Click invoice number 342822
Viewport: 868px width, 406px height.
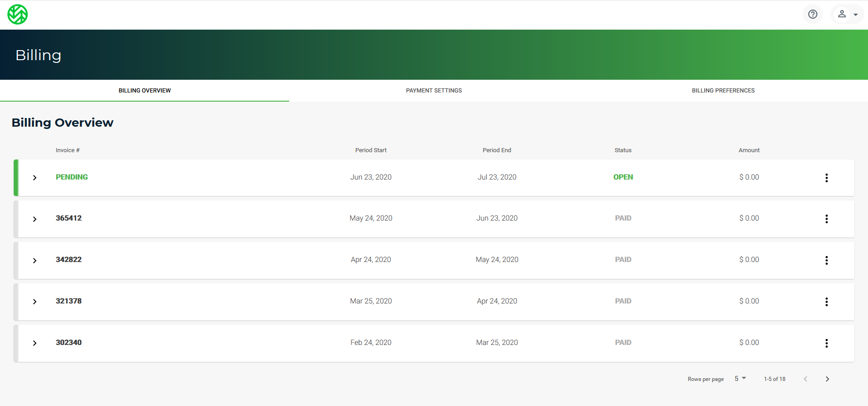(x=68, y=260)
